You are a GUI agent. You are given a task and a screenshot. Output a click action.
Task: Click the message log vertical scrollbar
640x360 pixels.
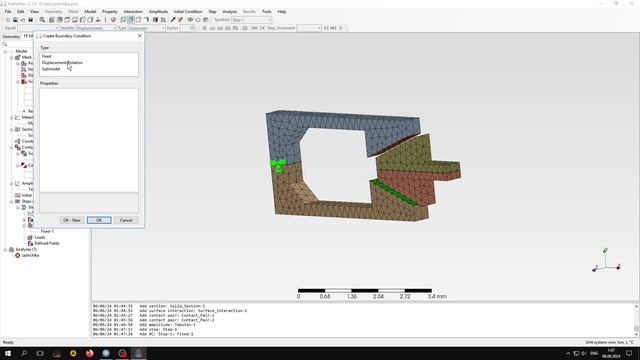coord(636,320)
